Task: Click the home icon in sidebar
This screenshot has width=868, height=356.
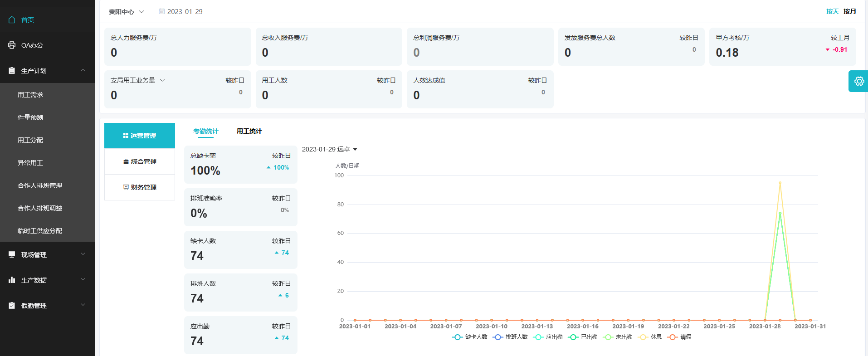Action: (x=12, y=20)
